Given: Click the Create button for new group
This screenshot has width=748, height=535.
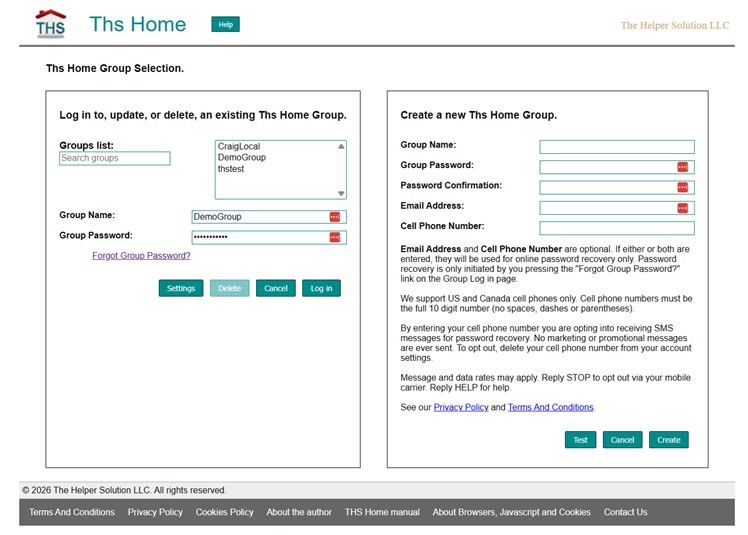Looking at the screenshot, I should click(x=668, y=440).
